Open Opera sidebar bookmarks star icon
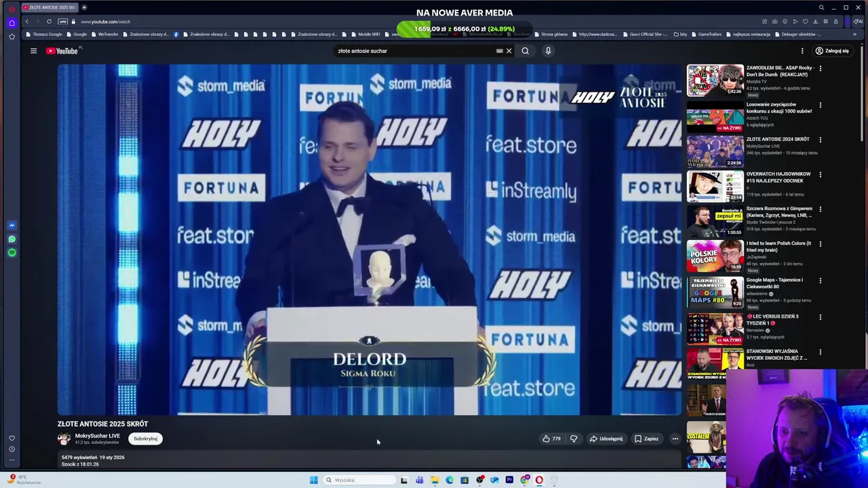Image resolution: width=868 pixels, height=488 pixels. (12, 37)
